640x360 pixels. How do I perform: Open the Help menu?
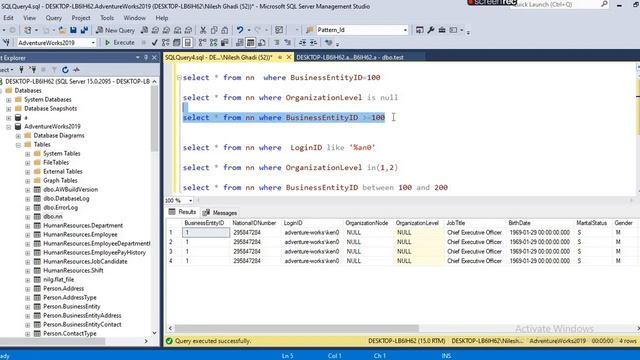(162, 18)
